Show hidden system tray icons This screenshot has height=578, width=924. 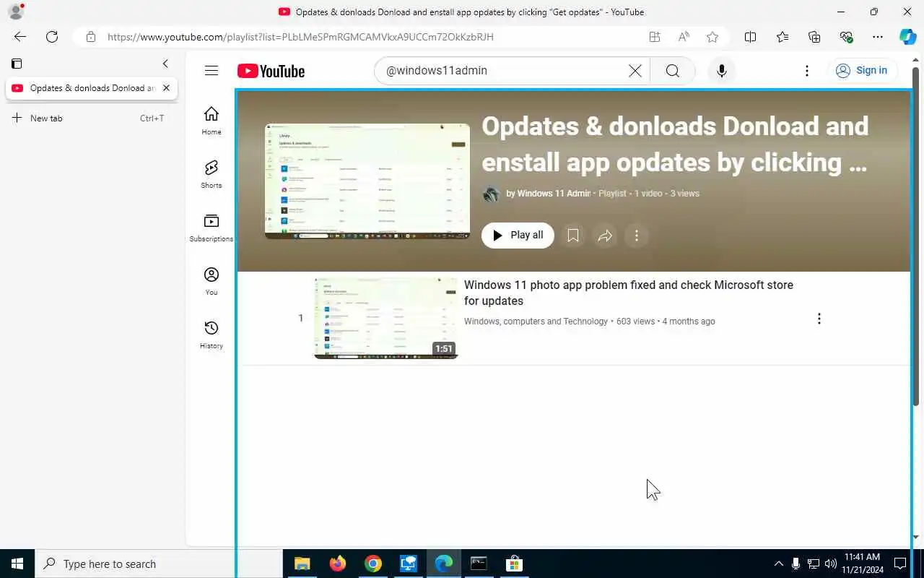tap(778, 564)
